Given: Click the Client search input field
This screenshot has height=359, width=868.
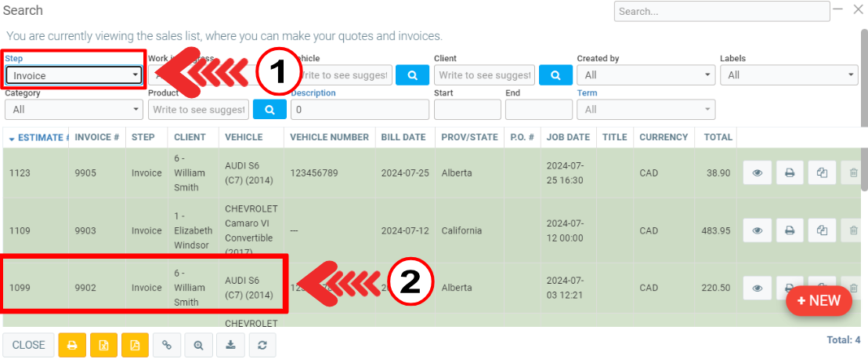Looking at the screenshot, I should [x=484, y=75].
